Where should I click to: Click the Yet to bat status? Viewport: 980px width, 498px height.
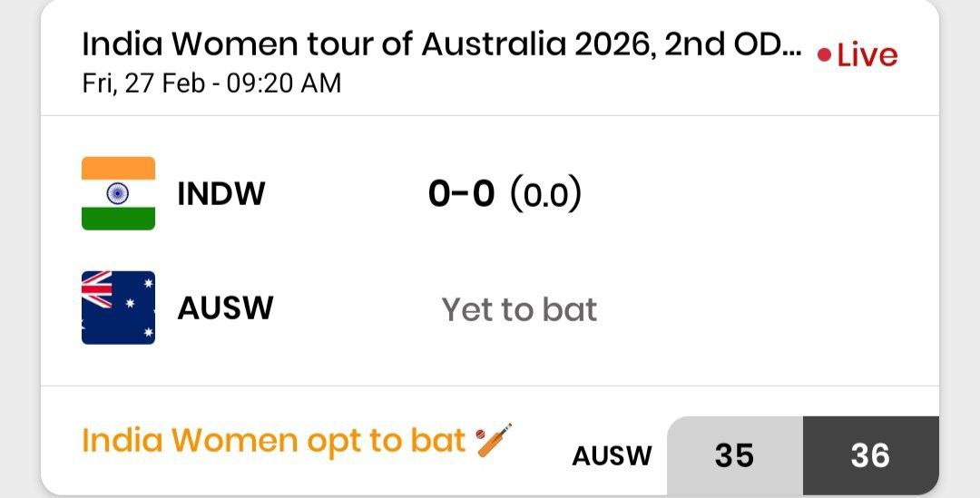[x=519, y=310]
